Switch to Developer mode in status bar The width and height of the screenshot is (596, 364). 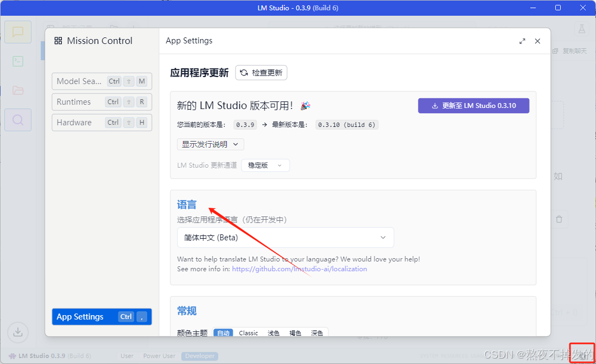click(x=200, y=356)
